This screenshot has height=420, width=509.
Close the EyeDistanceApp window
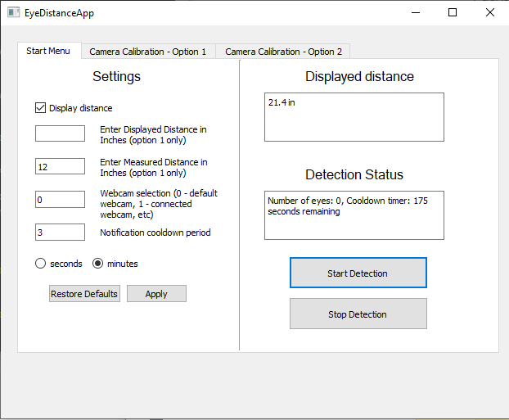point(490,12)
